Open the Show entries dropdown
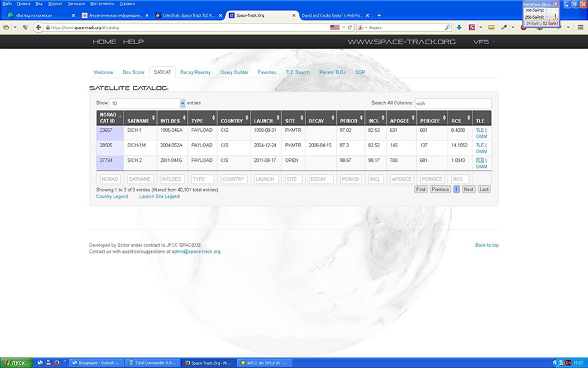Viewport: 588px width, 368px height. pos(147,103)
